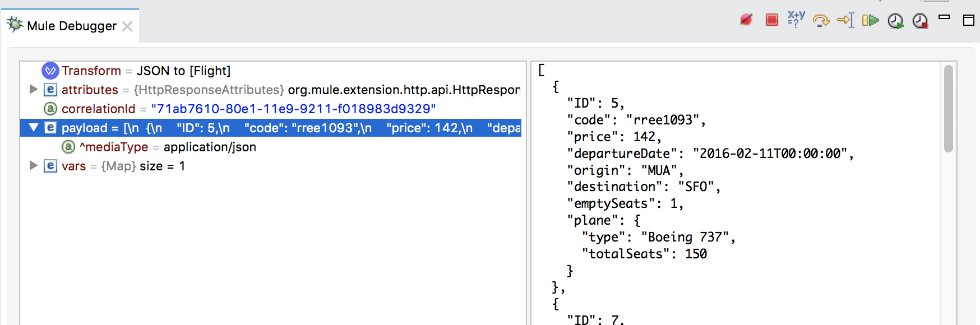Minimize the debugger view panel
This screenshot has width=980, height=325.
(x=944, y=17)
